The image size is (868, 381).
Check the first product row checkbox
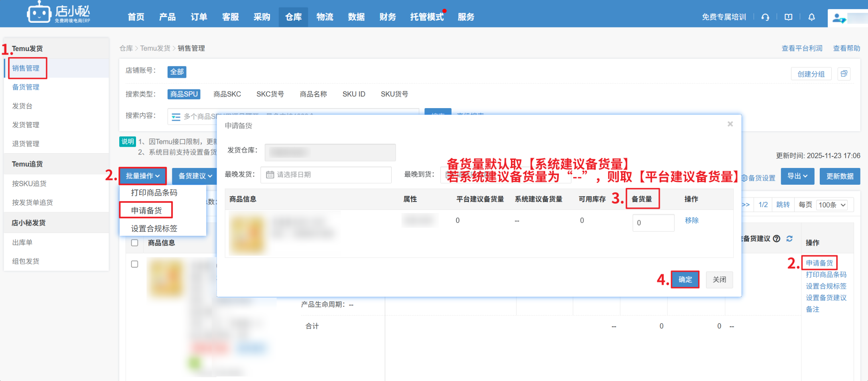click(x=135, y=264)
